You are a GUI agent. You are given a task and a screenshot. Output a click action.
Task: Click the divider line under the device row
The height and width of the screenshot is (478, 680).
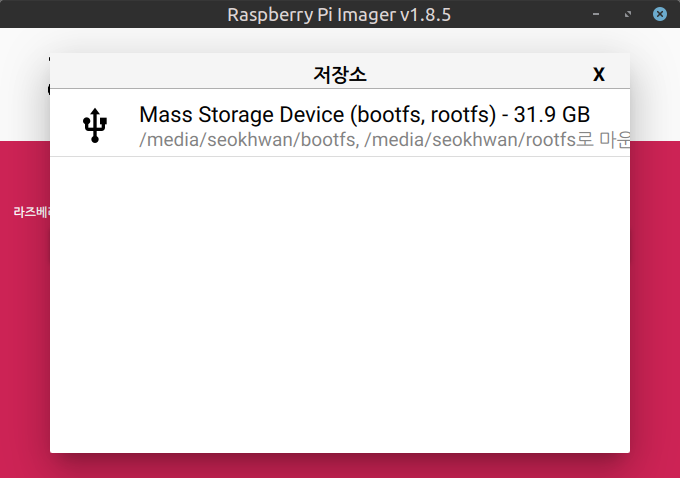(x=340, y=156)
